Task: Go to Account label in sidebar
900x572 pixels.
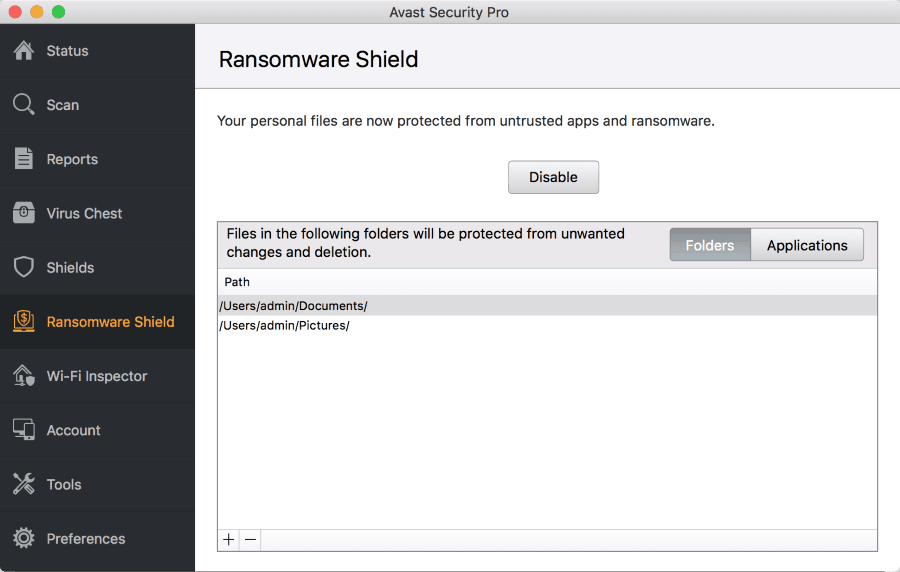Action: coord(73,430)
